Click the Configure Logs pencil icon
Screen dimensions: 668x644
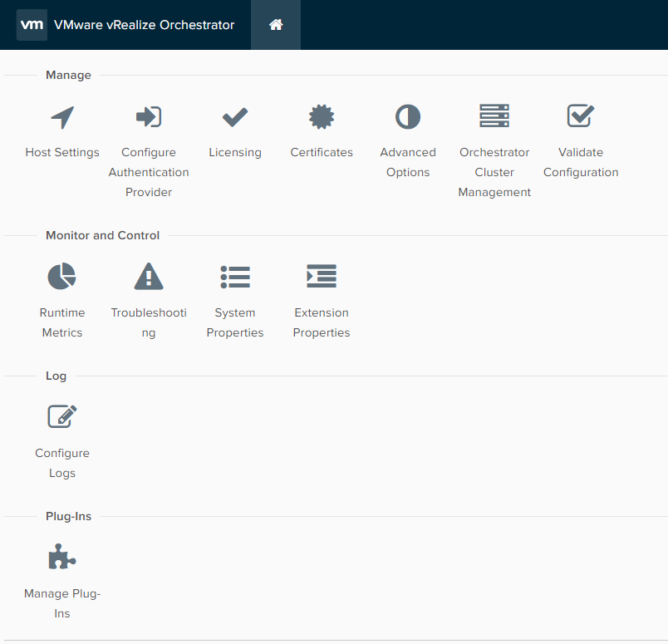[62, 416]
